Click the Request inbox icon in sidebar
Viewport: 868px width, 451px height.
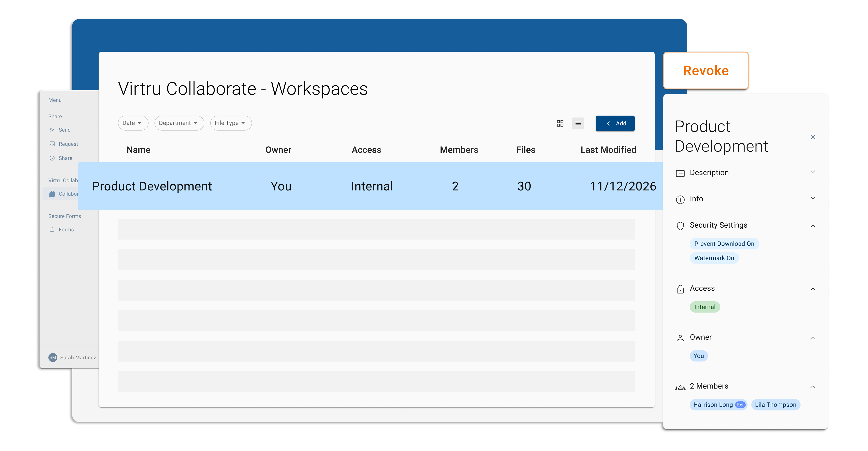coord(52,144)
